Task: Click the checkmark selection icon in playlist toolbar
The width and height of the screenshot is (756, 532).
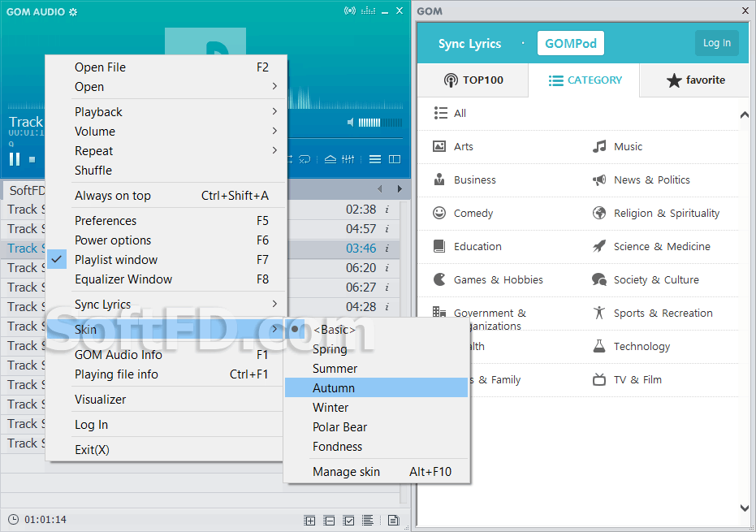Action: 348,521
